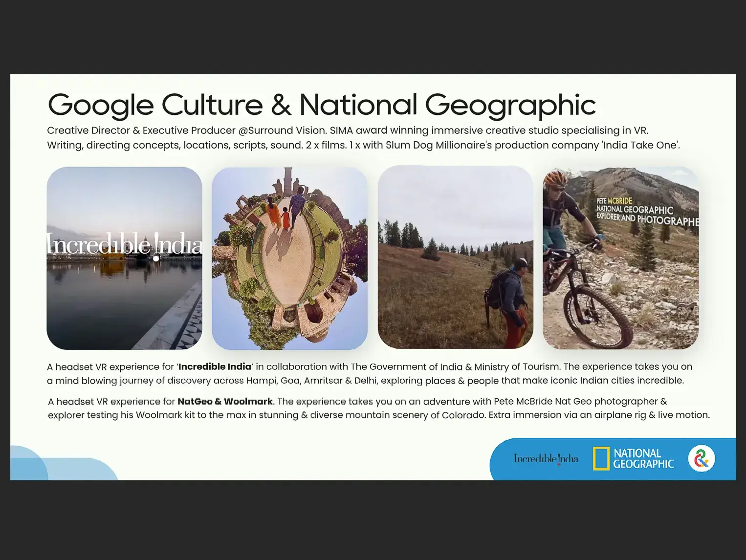Viewport: 746px width, 560px height.
Task: Click the National Geographic yellow frame logo
Action: [x=601, y=458]
